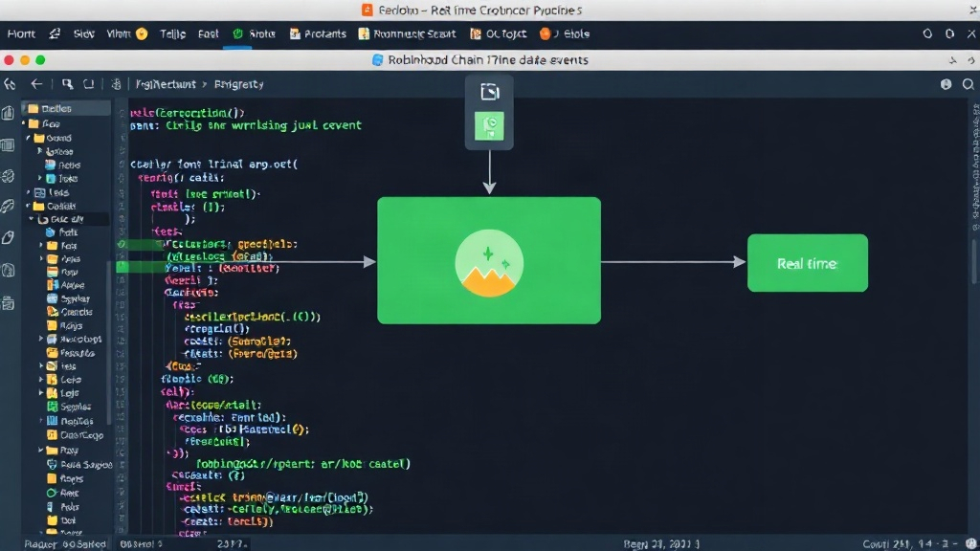Open the third, globe-shaped icon in the left activity bar
Image resolution: width=980 pixels, height=551 pixels.
coord(8,176)
